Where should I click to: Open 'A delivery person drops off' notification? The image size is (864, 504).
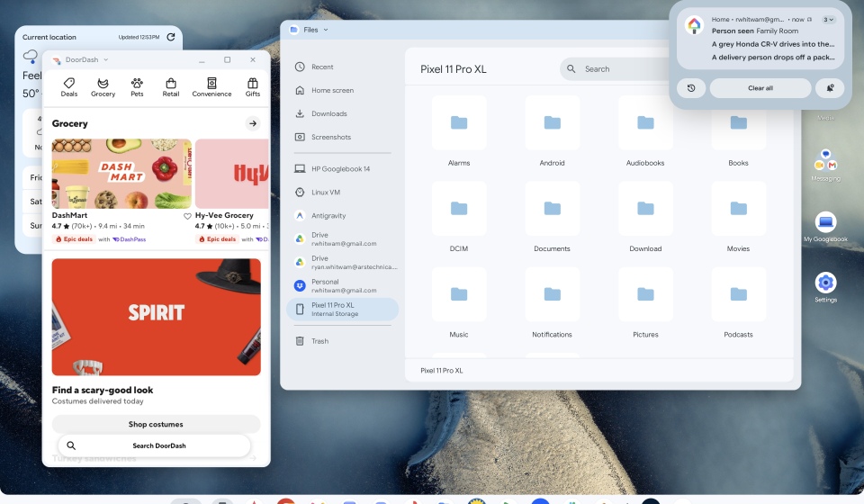[772, 58]
